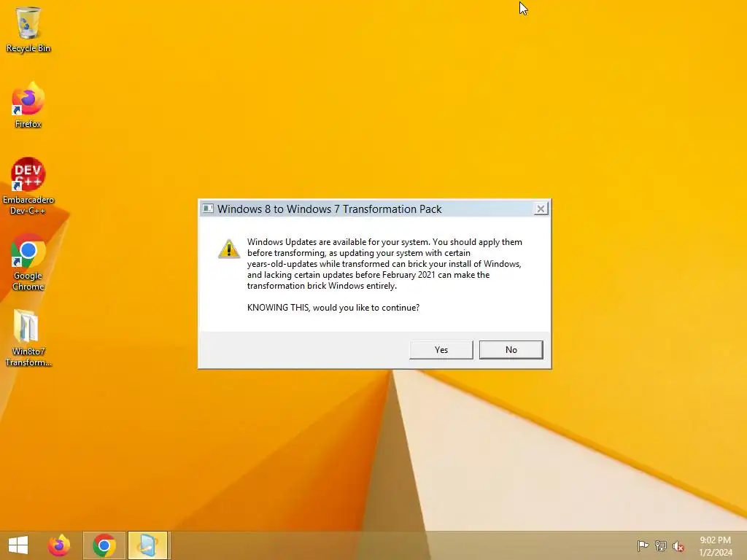Open the network status tray icon
Screen dimensions: 747x560
661,545
